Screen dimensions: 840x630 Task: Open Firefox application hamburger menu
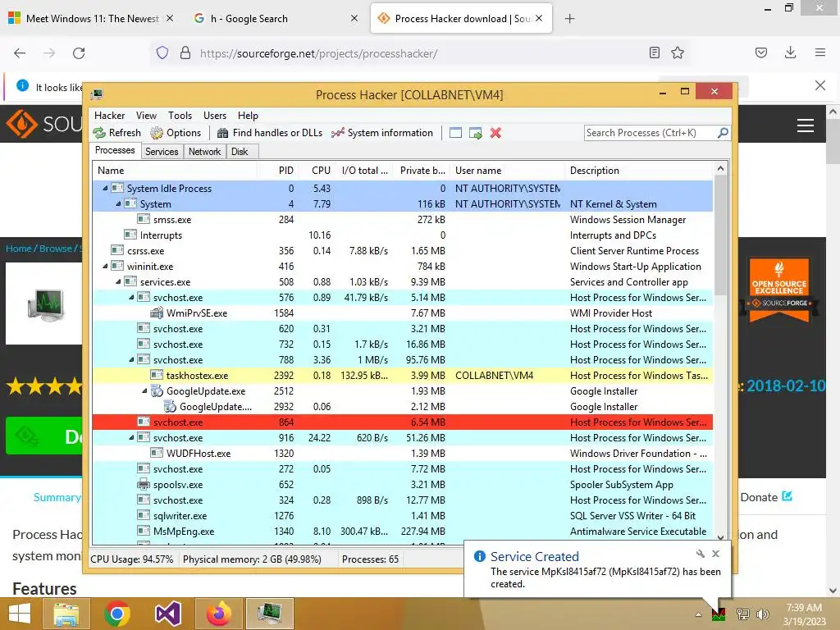click(819, 52)
